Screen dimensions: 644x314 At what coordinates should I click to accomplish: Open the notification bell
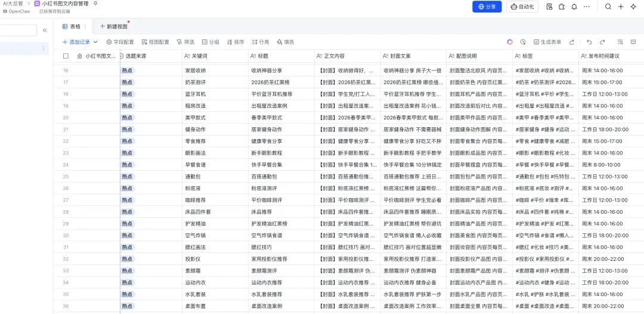574,7
